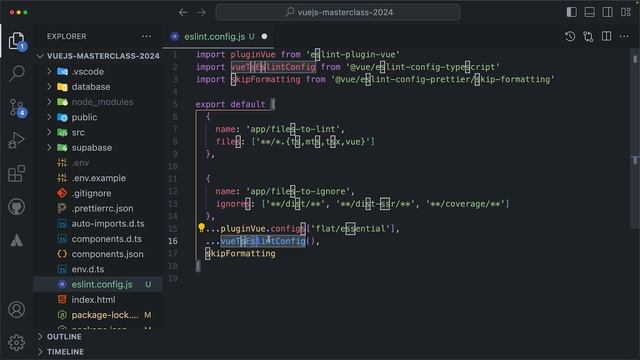Open the Search view in activity bar
640x360 pixels.
(x=17, y=73)
